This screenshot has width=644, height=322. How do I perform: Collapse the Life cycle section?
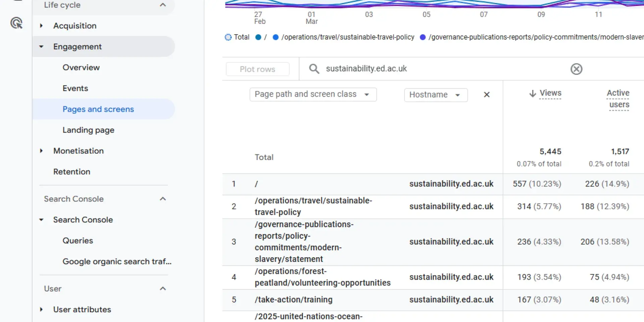tap(163, 5)
